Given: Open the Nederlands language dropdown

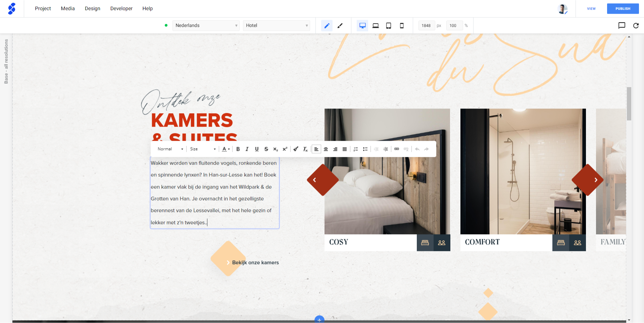Looking at the screenshot, I should [206, 25].
